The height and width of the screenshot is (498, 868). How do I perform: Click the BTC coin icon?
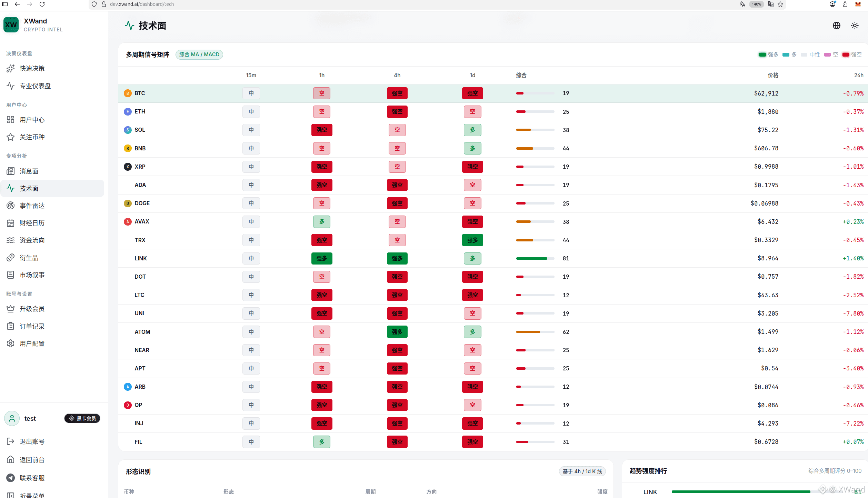point(128,93)
